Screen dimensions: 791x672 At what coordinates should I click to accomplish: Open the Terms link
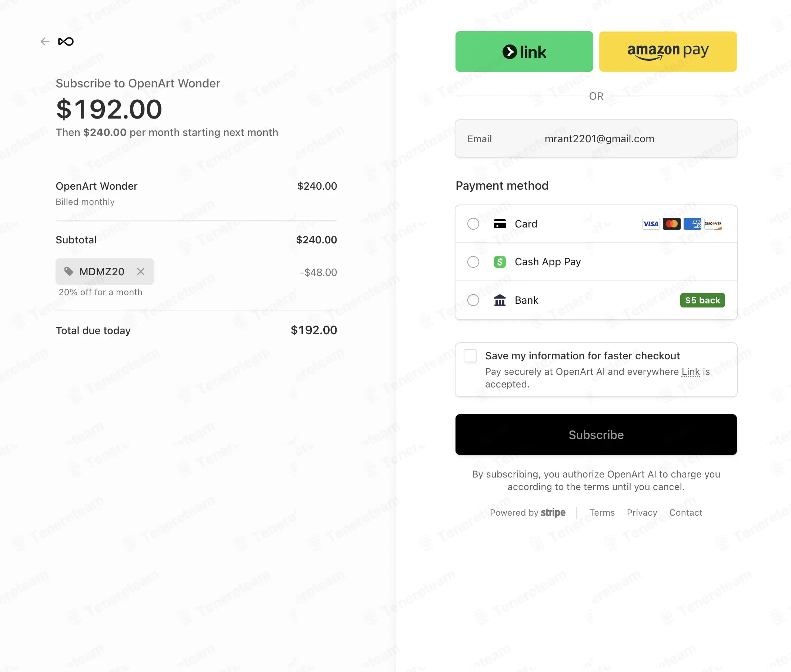(x=602, y=513)
